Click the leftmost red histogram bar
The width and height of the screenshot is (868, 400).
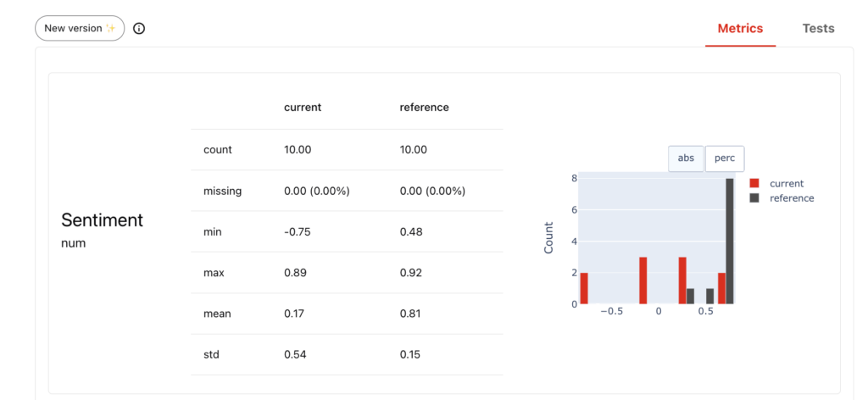coord(584,288)
